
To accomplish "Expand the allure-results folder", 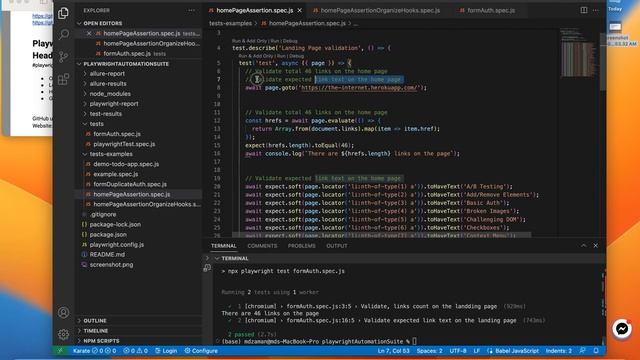I will pos(139,84).
